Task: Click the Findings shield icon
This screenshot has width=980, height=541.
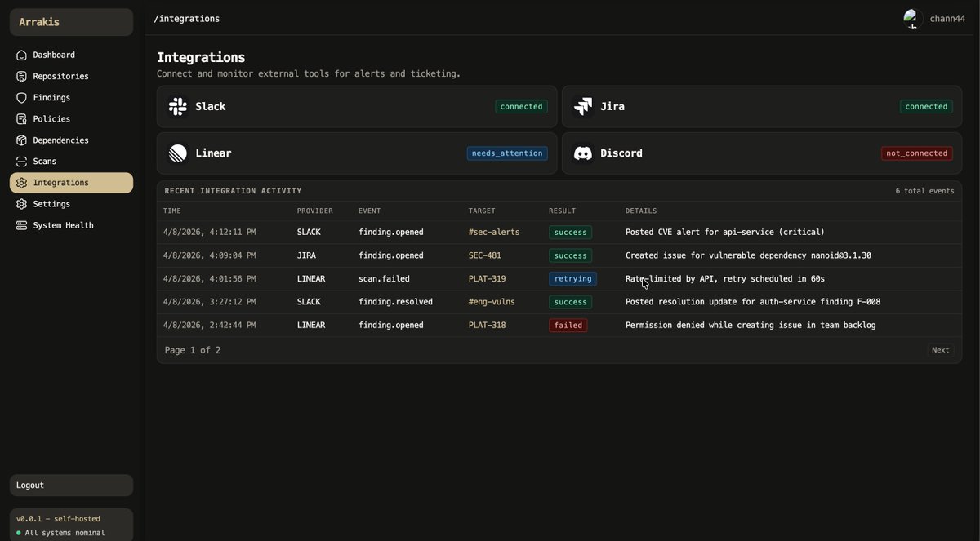Action: (22, 98)
